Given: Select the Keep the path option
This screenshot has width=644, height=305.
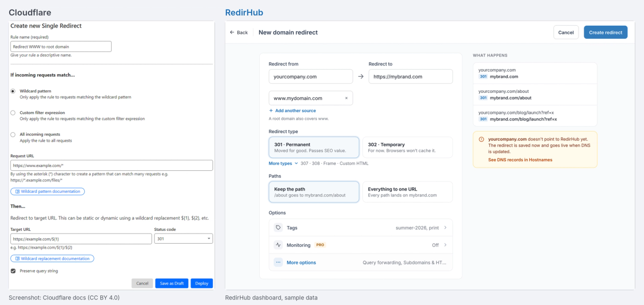Looking at the screenshot, I should [314, 192].
